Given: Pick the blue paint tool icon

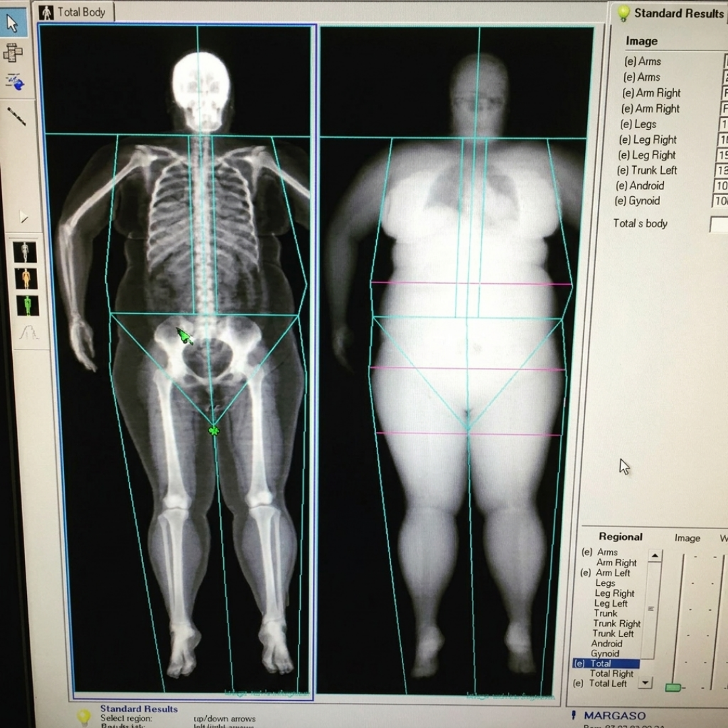Looking at the screenshot, I should coord(15,82).
